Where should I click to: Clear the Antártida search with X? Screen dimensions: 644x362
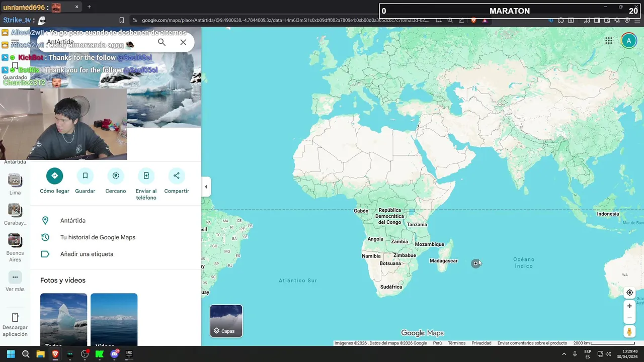[x=183, y=42]
